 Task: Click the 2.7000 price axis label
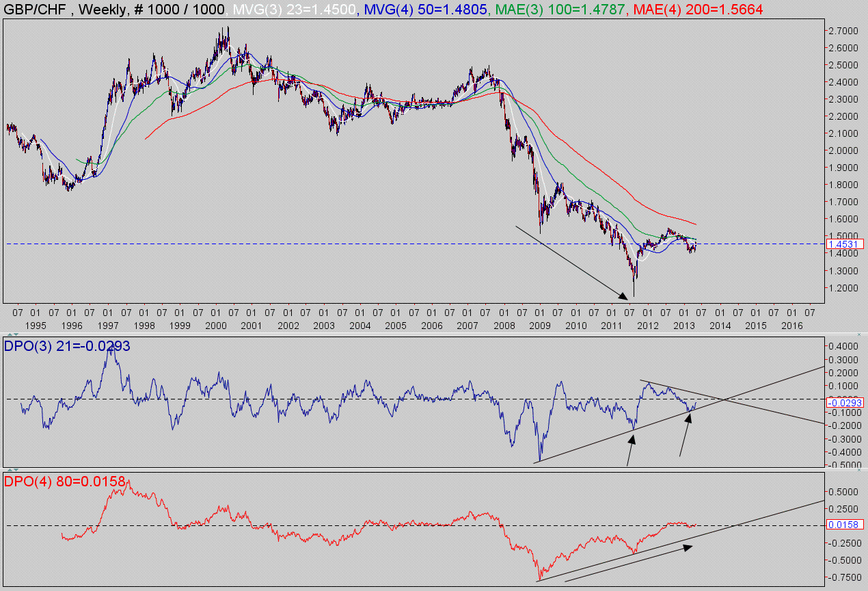click(x=843, y=31)
